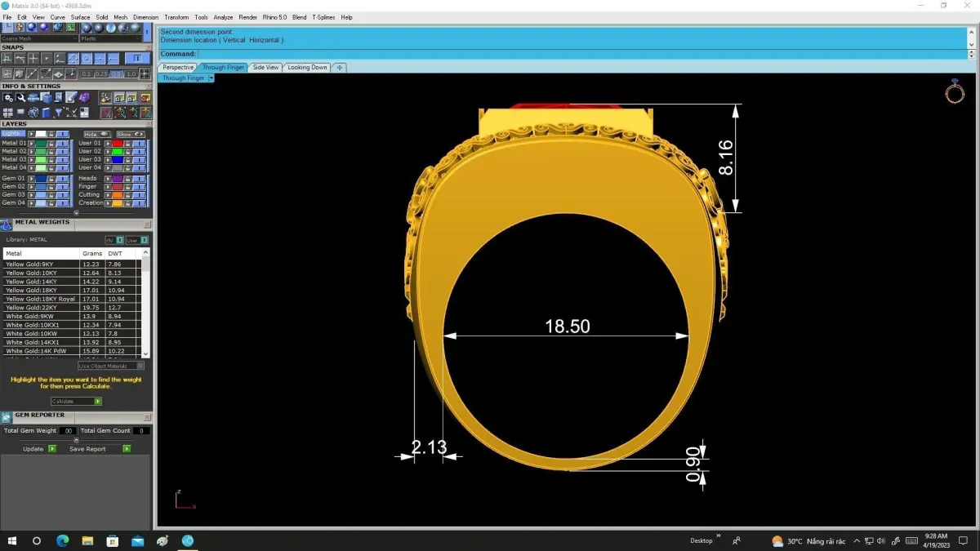The image size is (980, 551).
Task: Open the Through Finger viewport dropdown arrow
Action: (x=211, y=78)
